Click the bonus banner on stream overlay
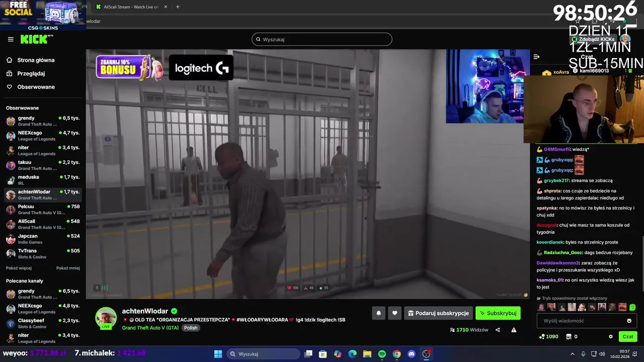Viewport: 644px width, 362px height. [130, 67]
